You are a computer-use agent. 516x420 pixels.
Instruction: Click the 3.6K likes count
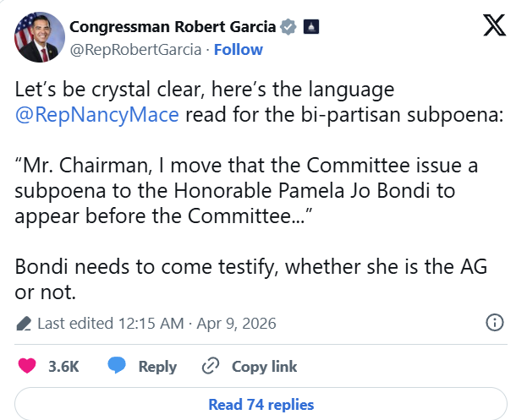pyautogui.click(x=63, y=366)
